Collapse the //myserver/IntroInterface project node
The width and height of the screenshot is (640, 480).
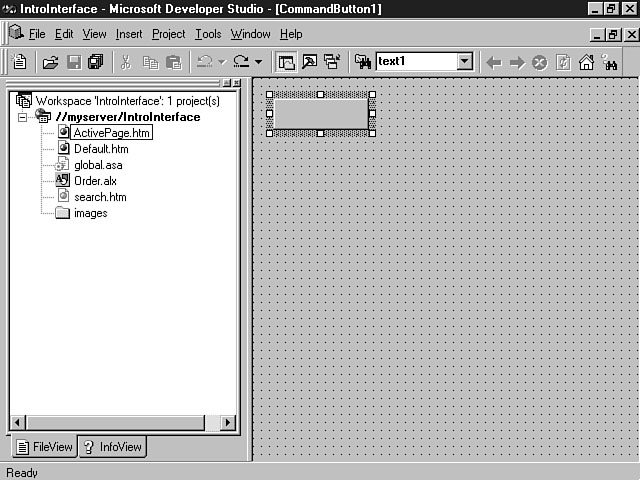pyautogui.click(x=24, y=117)
